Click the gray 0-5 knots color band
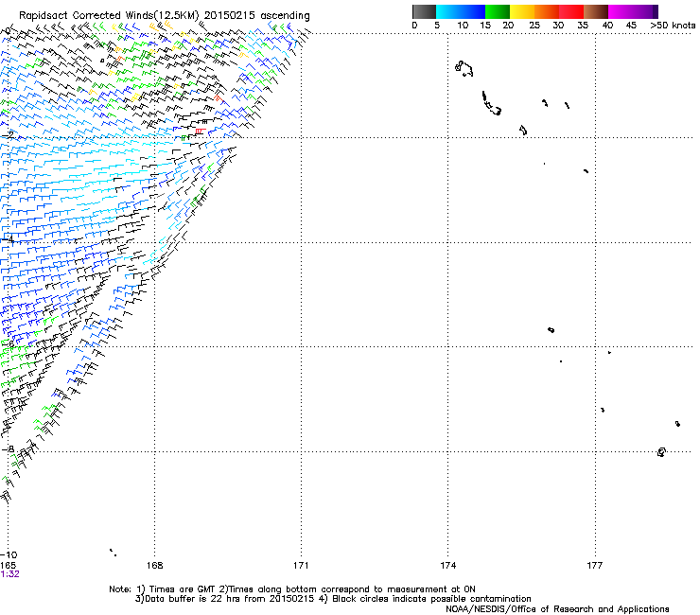 424,11
